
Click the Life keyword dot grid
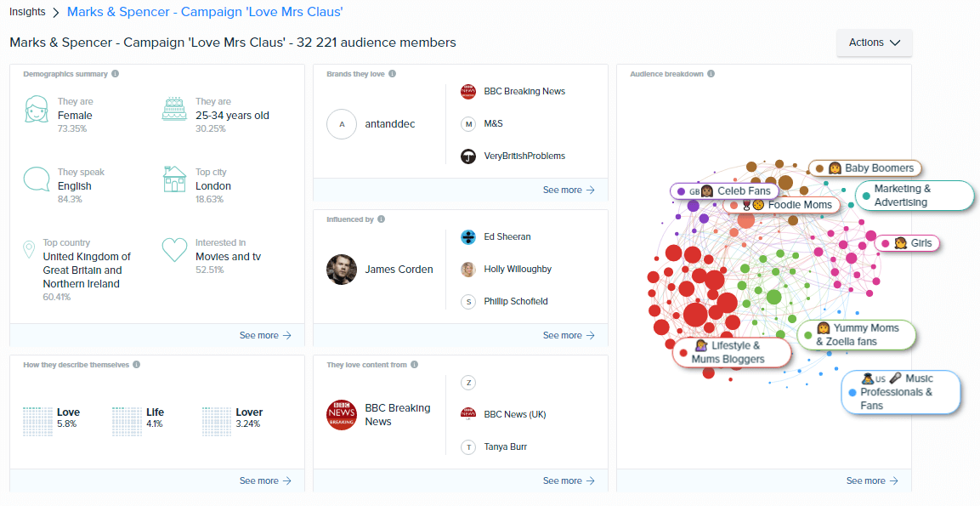click(x=127, y=421)
